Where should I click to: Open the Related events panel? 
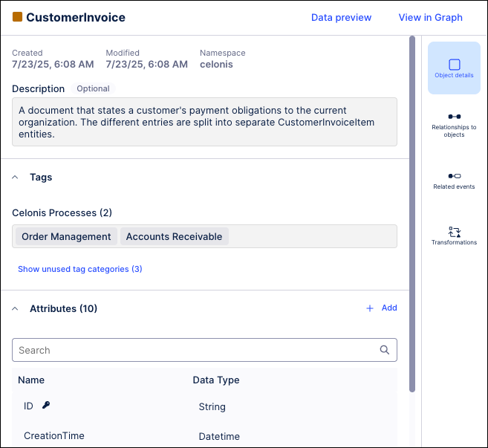pos(454,176)
